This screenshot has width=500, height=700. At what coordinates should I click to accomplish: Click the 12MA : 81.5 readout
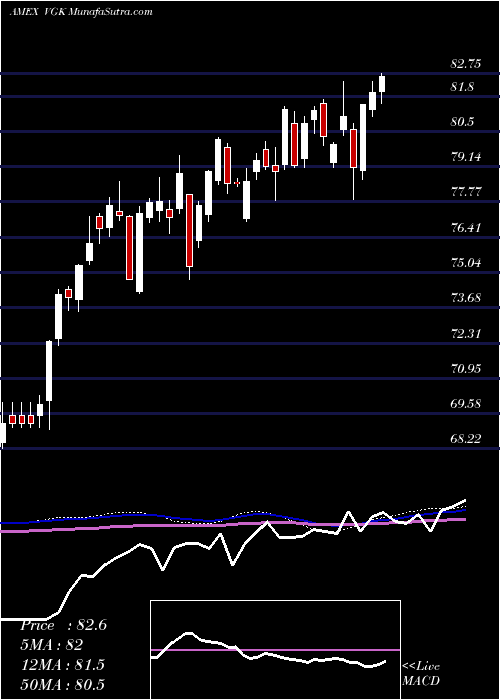coord(62,665)
